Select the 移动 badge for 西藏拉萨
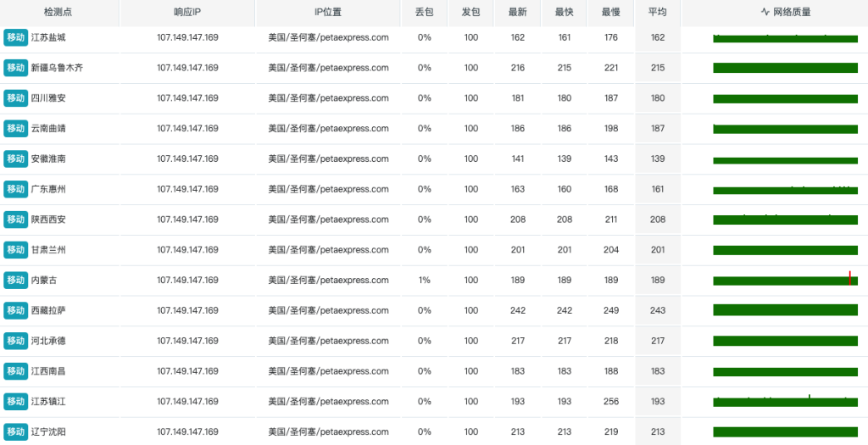Image resolution: width=868 pixels, height=445 pixels. click(x=15, y=310)
